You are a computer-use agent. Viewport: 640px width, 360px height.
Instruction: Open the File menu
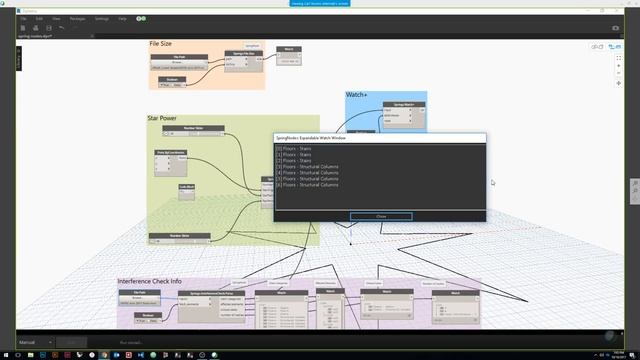click(24, 19)
